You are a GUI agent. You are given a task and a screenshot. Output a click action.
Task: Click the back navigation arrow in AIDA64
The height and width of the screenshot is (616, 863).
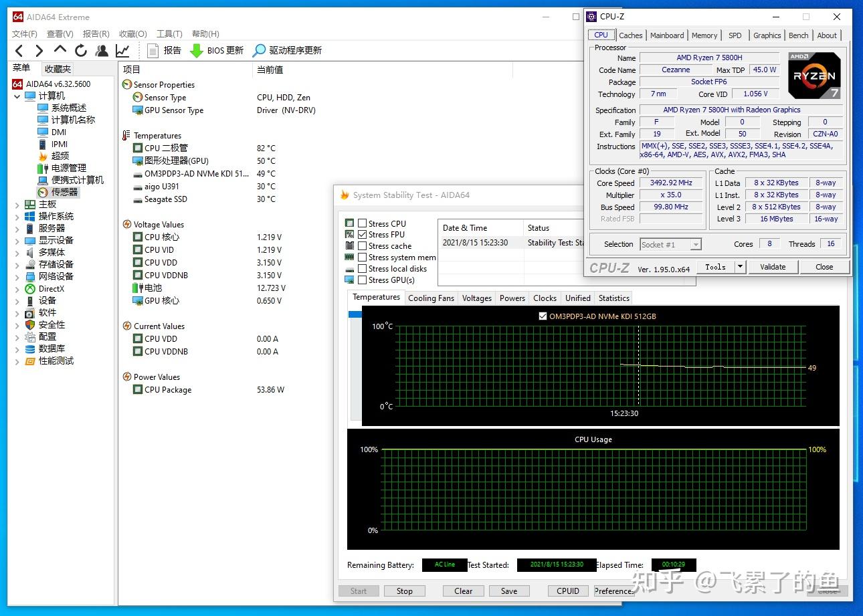coord(18,50)
